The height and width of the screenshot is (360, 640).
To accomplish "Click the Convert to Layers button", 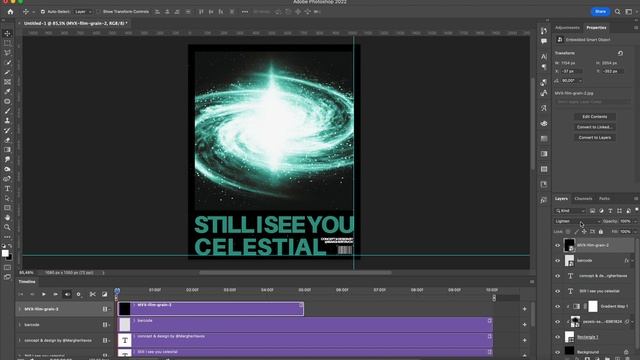I will coord(595,138).
